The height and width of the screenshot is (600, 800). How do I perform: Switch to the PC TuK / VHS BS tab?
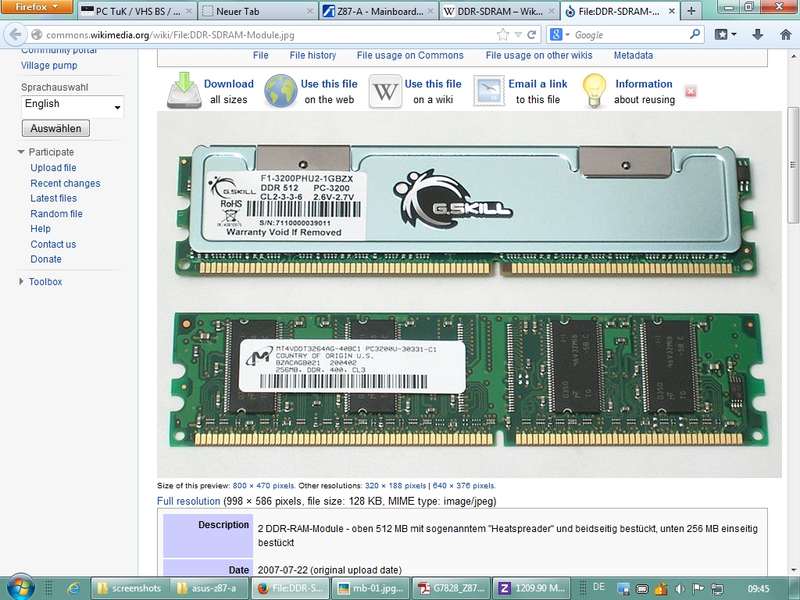[x=136, y=11]
